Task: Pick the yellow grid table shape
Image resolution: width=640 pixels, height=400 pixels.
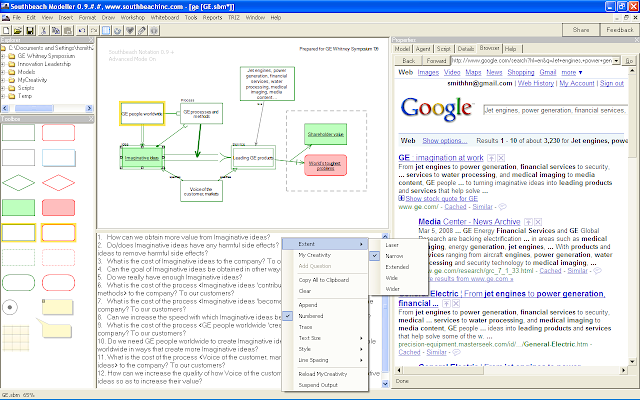Action: point(16,338)
